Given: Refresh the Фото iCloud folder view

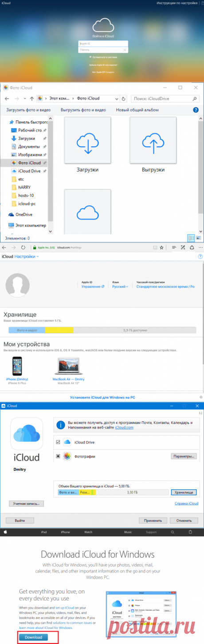Looking at the screenshot, I should [124, 99].
